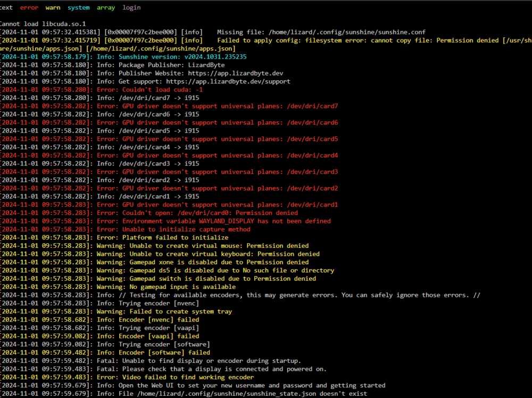
Task: Click the 'Trying encoder [vaapi]' line
Action: (99, 328)
